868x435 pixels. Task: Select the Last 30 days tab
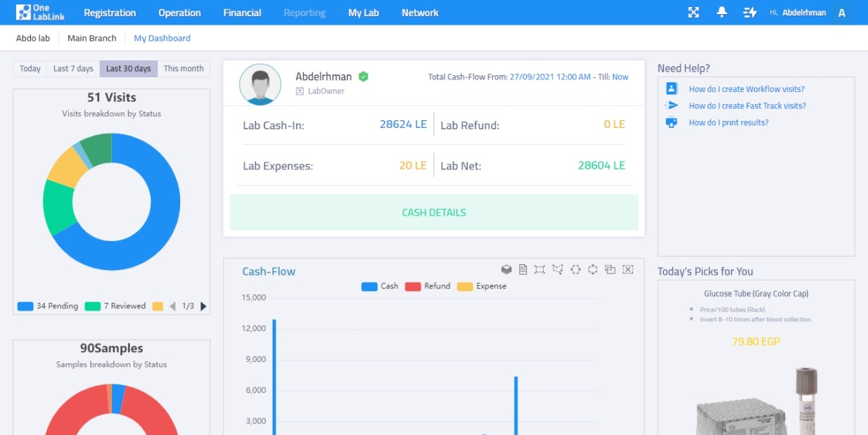coord(129,69)
